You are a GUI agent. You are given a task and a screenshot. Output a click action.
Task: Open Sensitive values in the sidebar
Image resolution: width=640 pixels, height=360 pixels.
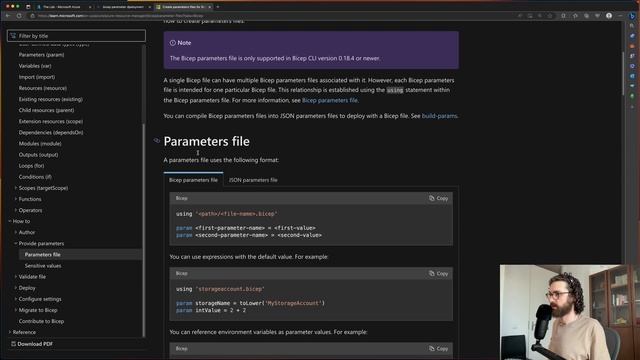tap(43, 265)
